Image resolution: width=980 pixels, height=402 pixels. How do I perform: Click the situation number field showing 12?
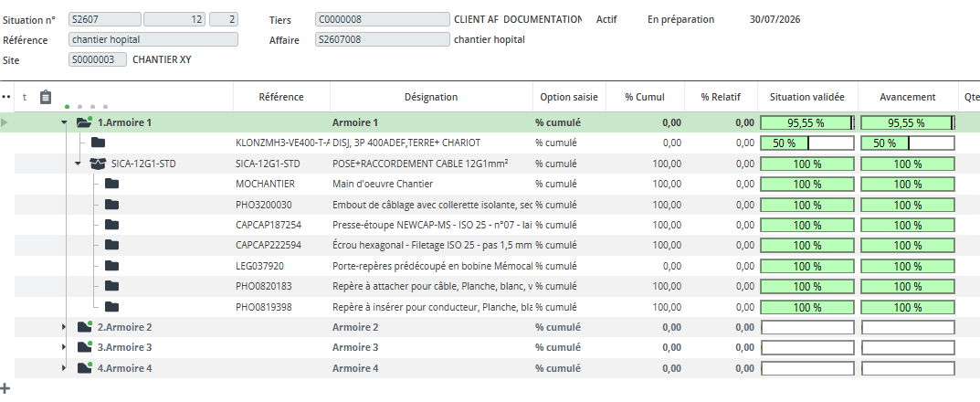pyautogui.click(x=174, y=19)
